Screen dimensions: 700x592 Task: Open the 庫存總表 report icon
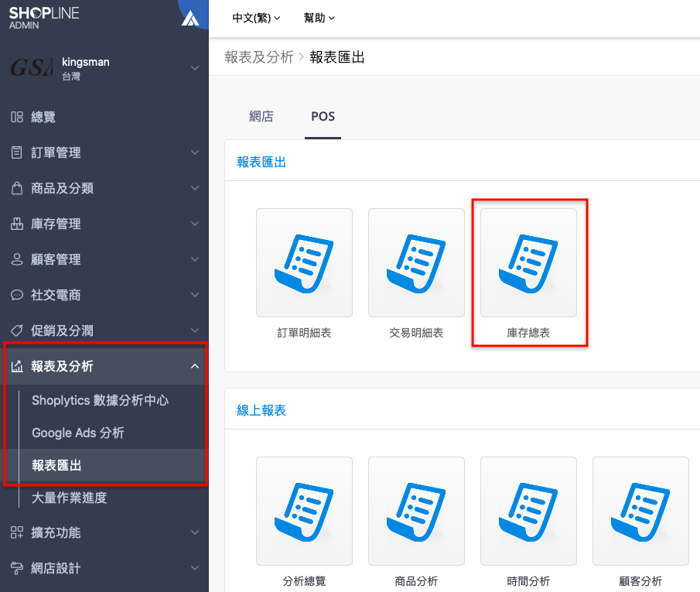[528, 262]
